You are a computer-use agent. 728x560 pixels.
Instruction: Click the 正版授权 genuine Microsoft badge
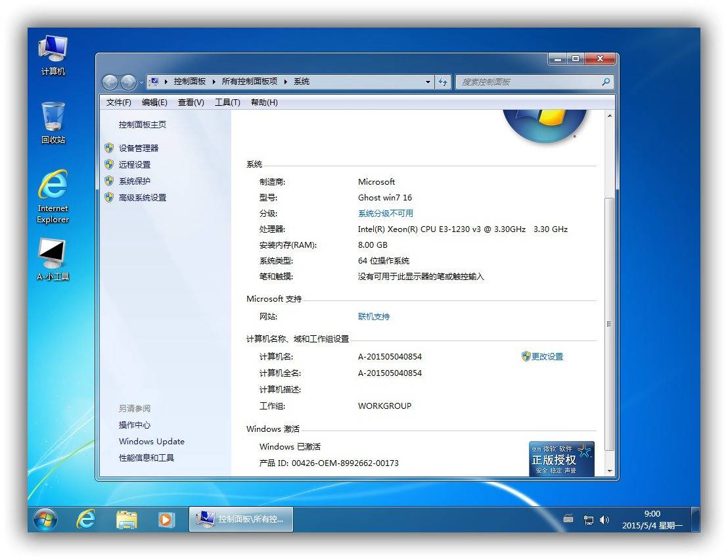(562, 459)
